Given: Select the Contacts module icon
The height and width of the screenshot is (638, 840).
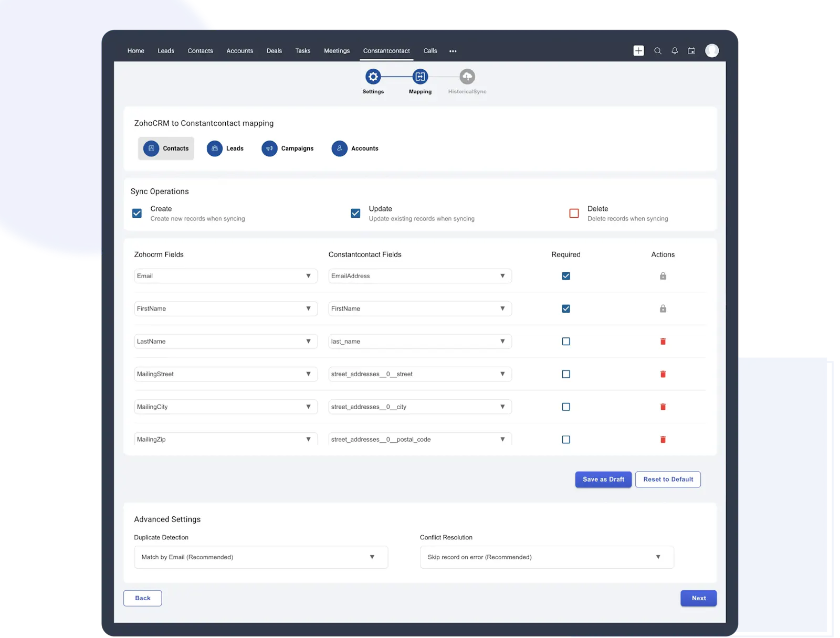Looking at the screenshot, I should tap(151, 148).
